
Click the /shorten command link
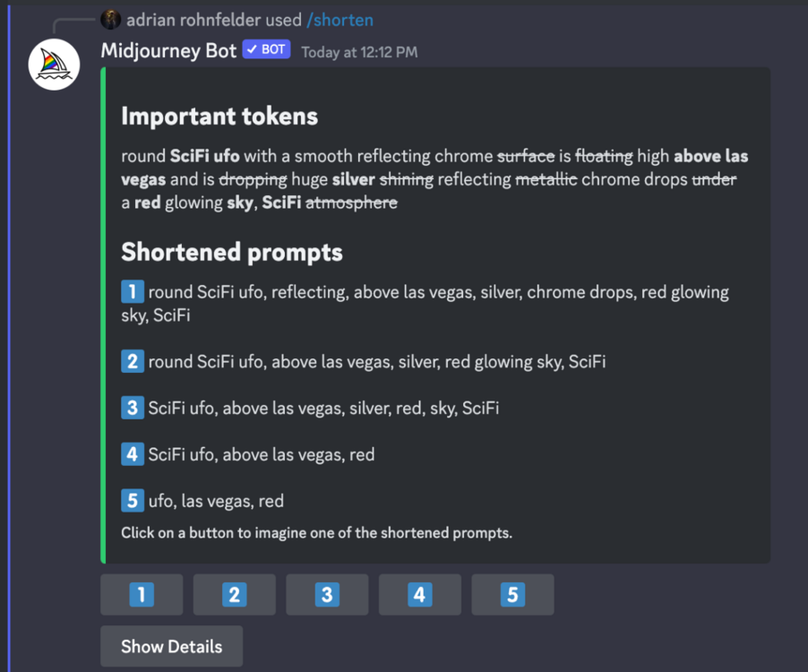coord(340,20)
